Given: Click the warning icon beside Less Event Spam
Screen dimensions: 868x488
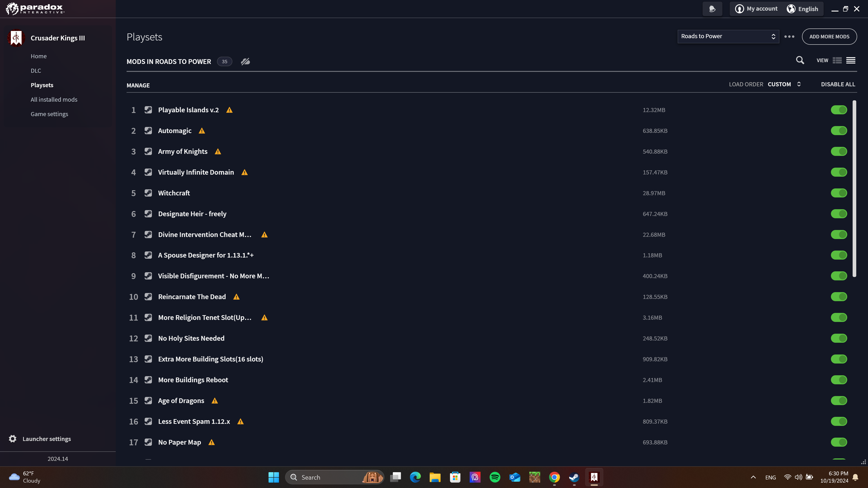Looking at the screenshot, I should (x=241, y=422).
